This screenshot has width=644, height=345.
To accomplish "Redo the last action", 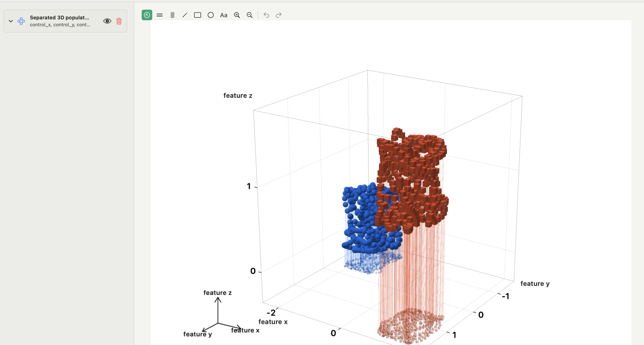I will [279, 15].
